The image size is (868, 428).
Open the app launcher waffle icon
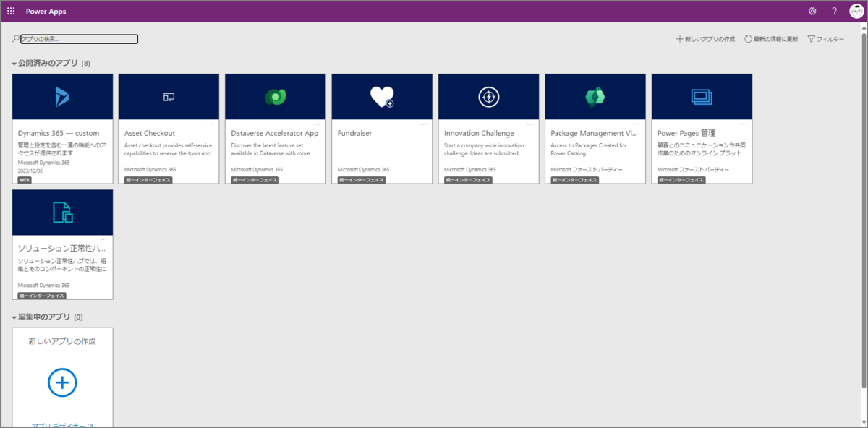[x=11, y=11]
